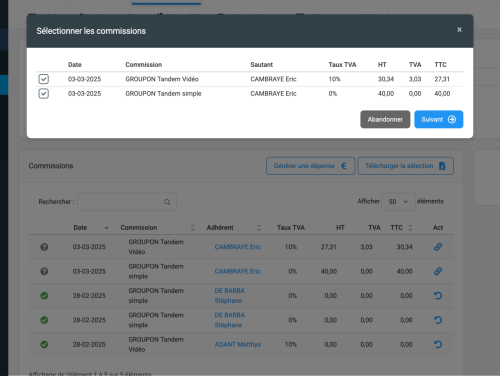Open the Afficher 50 éléments dropdown
This screenshot has width=500, height=376.
(398, 202)
